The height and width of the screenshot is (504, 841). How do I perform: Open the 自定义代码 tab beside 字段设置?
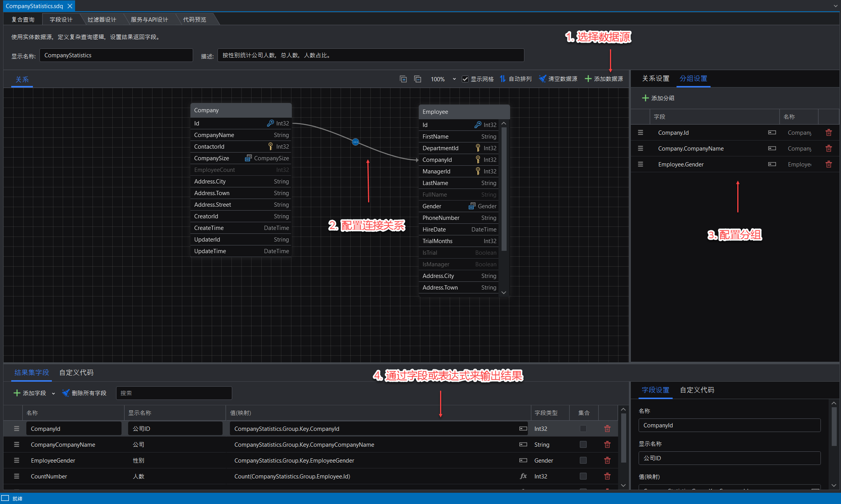point(697,390)
